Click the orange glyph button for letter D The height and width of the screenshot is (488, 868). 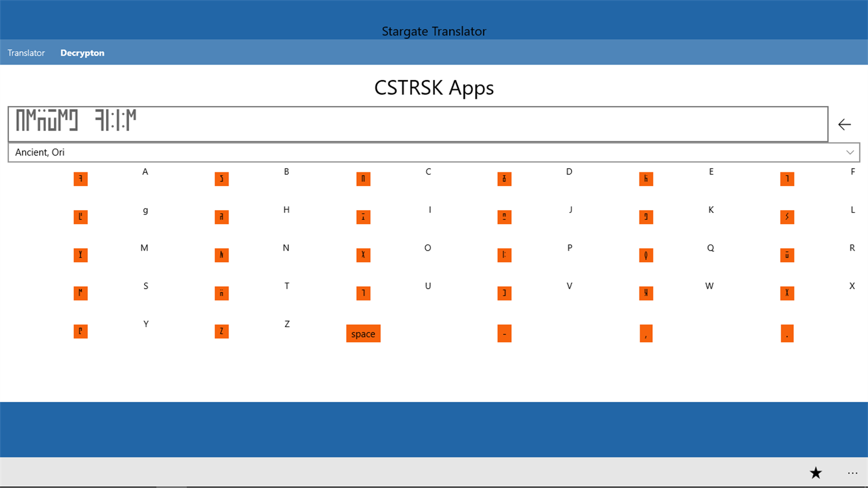[505, 179]
